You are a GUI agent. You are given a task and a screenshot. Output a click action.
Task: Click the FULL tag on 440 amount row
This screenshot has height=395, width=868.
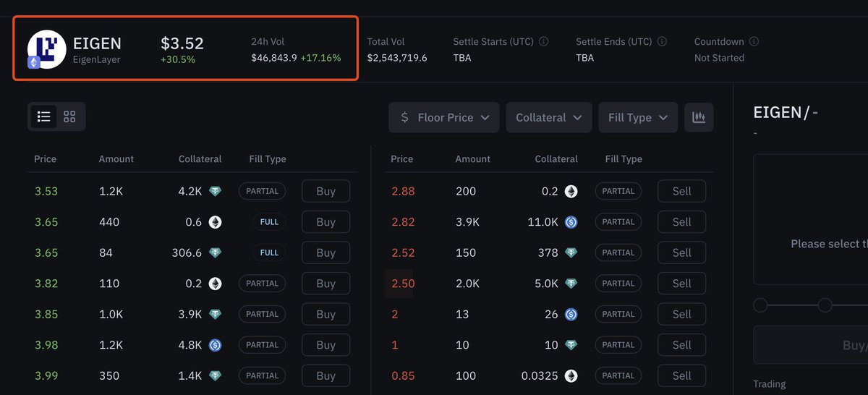[x=269, y=222]
